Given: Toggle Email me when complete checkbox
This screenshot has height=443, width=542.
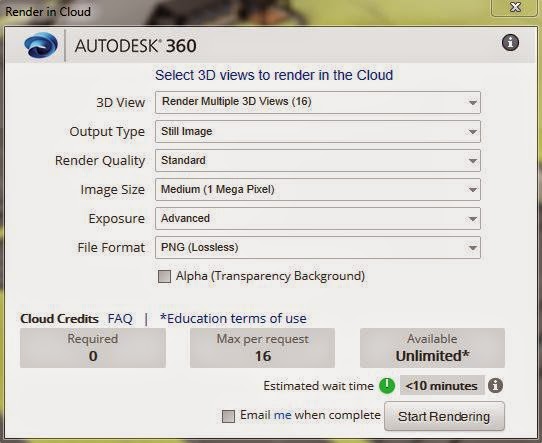Looking at the screenshot, I should 228,416.
